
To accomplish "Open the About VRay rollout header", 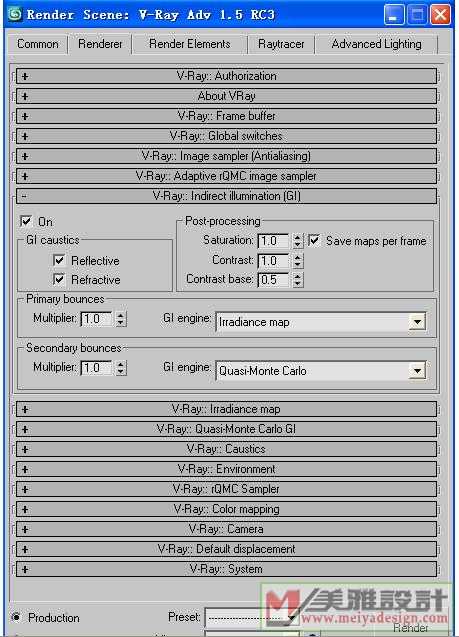I will tap(226, 96).
